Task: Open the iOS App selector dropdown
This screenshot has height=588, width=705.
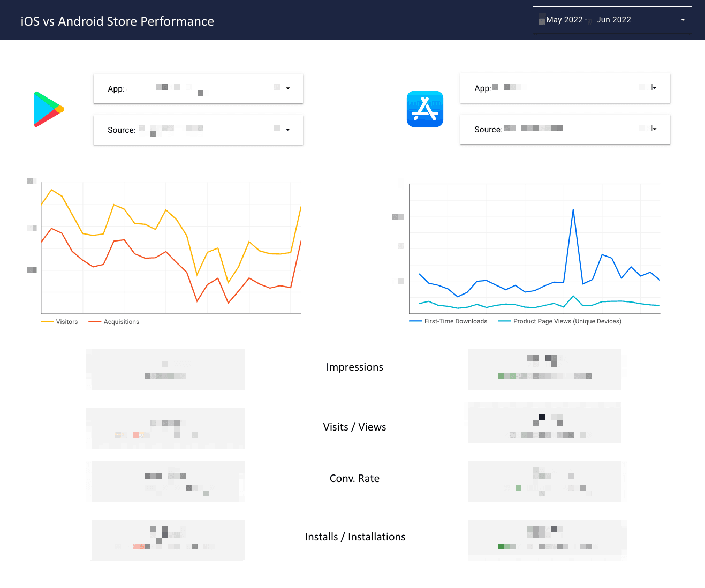Action: pyautogui.click(x=565, y=88)
